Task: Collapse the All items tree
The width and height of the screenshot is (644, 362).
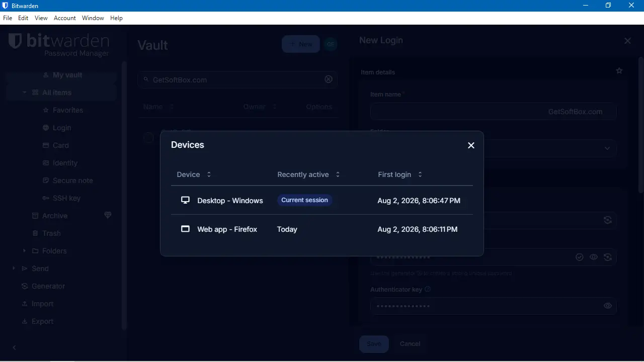Action: [x=24, y=93]
